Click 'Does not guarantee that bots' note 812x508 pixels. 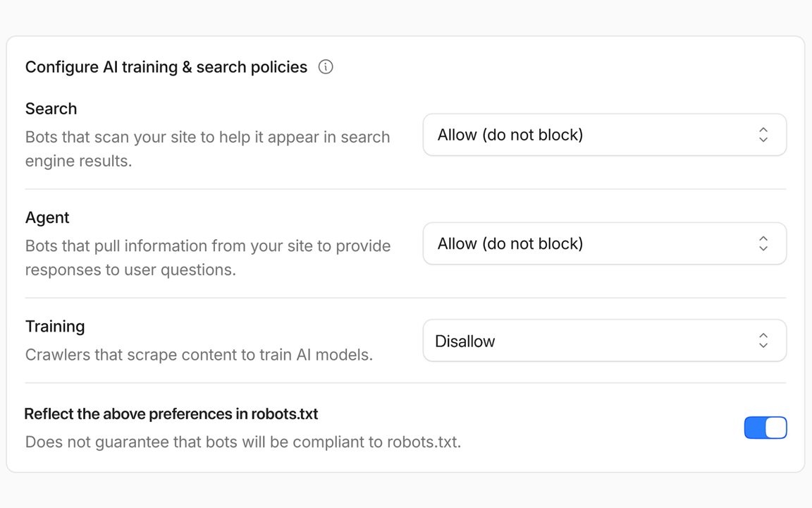coord(243,442)
